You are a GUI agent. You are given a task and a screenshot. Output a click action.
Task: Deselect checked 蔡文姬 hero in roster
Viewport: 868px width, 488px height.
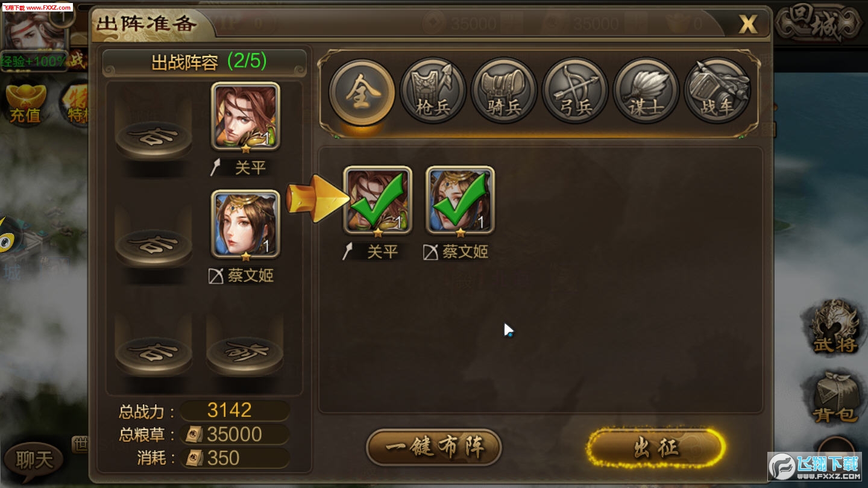point(461,201)
